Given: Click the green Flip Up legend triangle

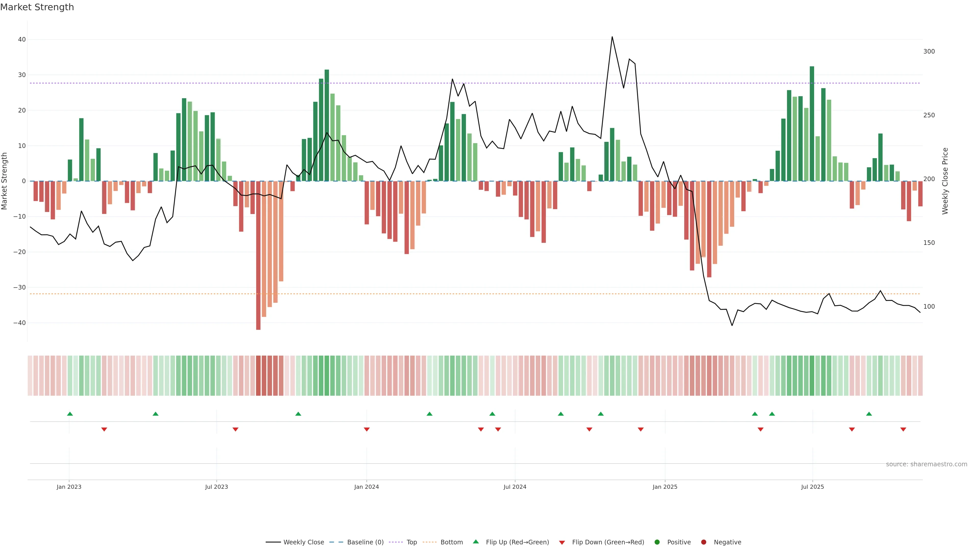Looking at the screenshot, I should click(x=475, y=542).
